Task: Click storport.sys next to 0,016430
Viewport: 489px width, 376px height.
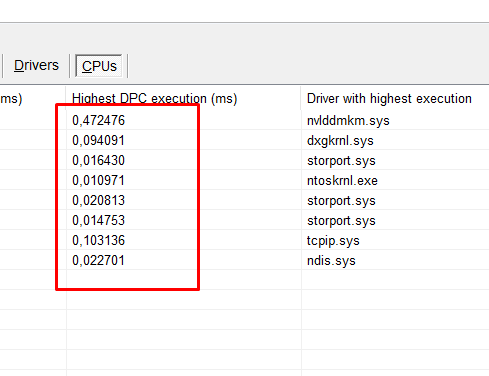Action: tap(341, 161)
